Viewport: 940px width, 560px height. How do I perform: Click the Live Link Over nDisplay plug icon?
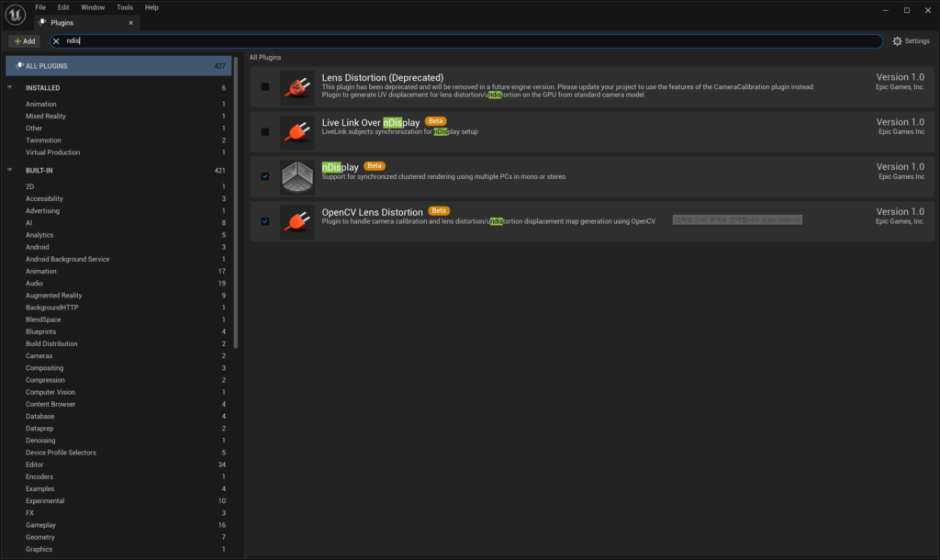coord(297,132)
